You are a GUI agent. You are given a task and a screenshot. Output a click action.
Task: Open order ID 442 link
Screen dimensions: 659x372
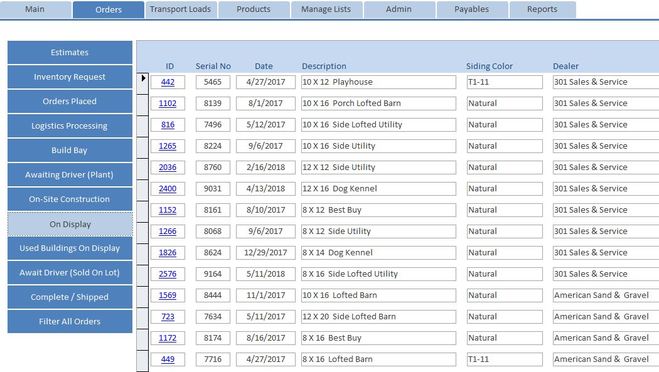[168, 82]
